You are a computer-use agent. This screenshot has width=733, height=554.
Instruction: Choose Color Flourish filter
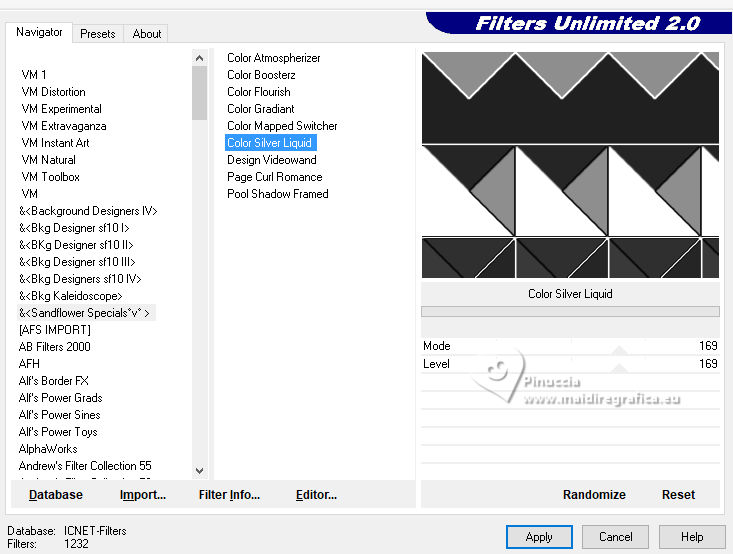point(259,92)
